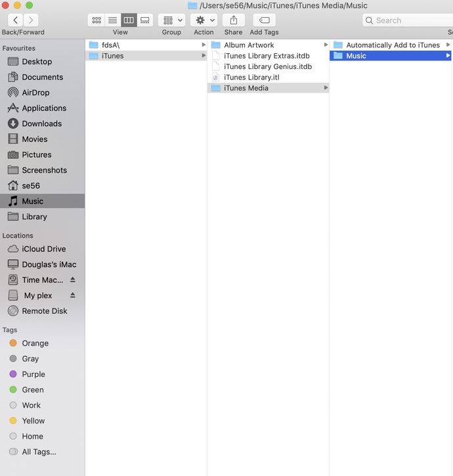Viewport: 453px width, 476px height.
Task: Select the highlighted Music folder
Action: 391,56
